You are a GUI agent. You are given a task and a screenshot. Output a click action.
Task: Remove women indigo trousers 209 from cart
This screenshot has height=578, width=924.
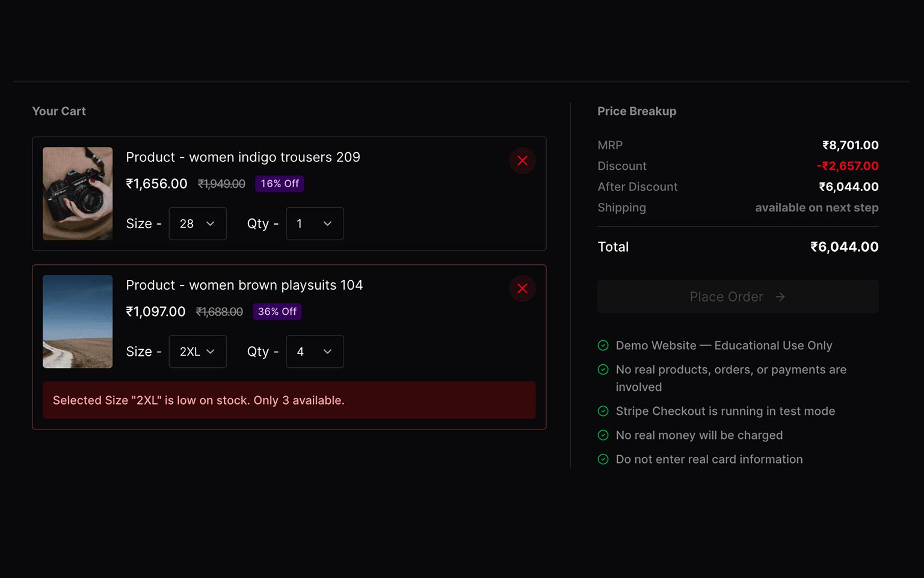click(522, 161)
